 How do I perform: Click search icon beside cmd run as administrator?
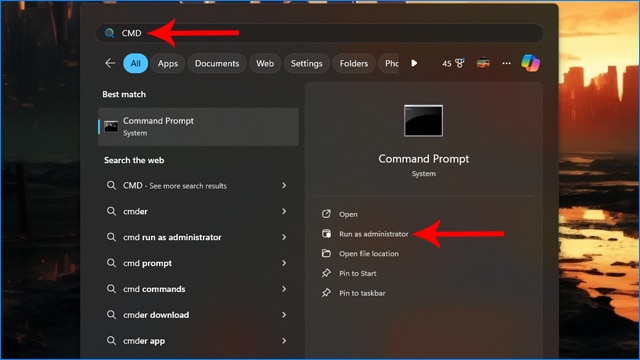click(x=111, y=237)
